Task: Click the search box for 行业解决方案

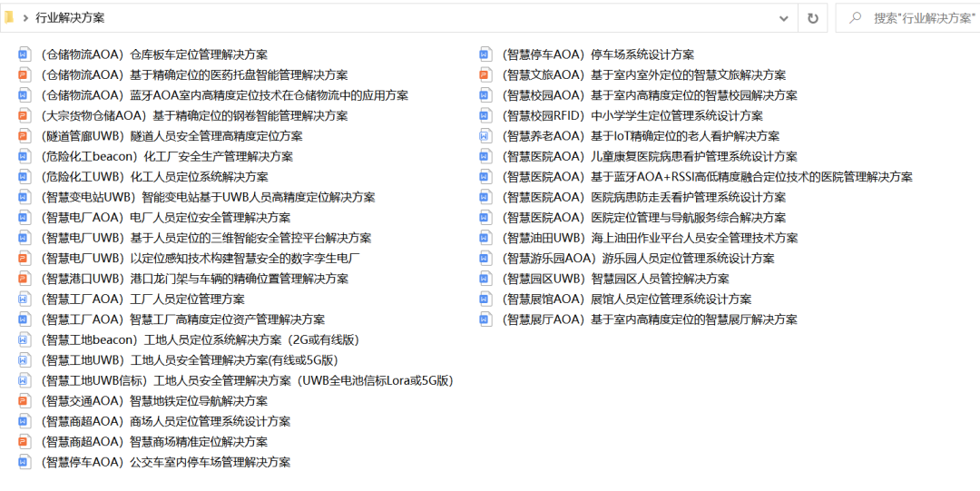Action: (x=907, y=18)
